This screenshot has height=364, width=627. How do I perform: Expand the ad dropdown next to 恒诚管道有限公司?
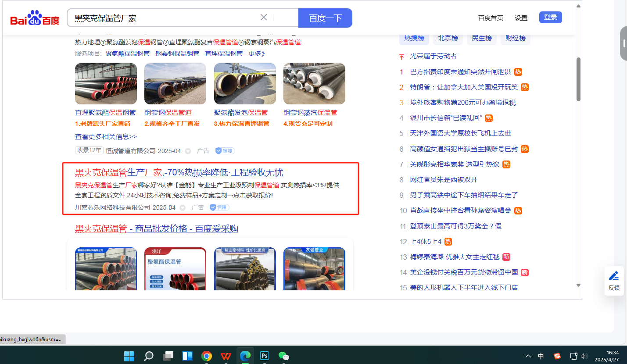point(188,151)
